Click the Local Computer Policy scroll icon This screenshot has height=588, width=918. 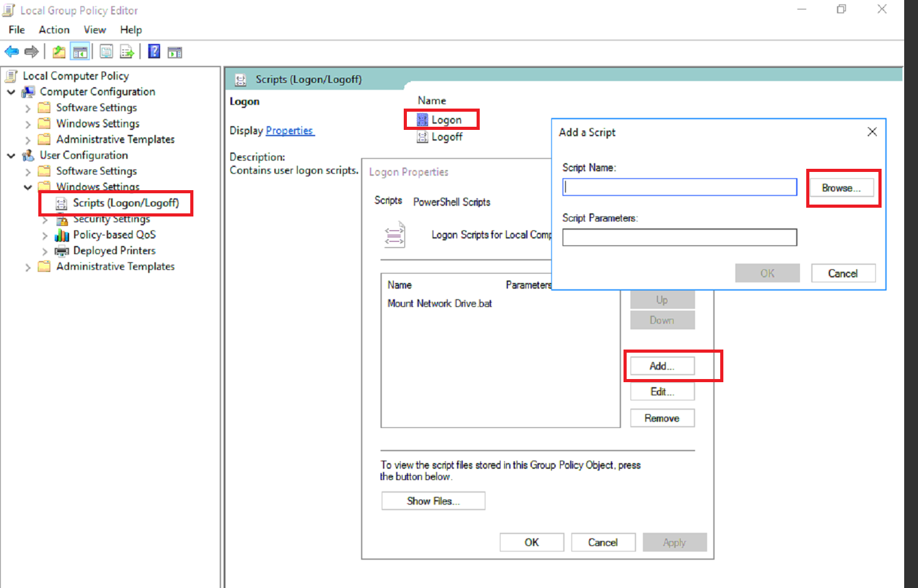pos(11,76)
